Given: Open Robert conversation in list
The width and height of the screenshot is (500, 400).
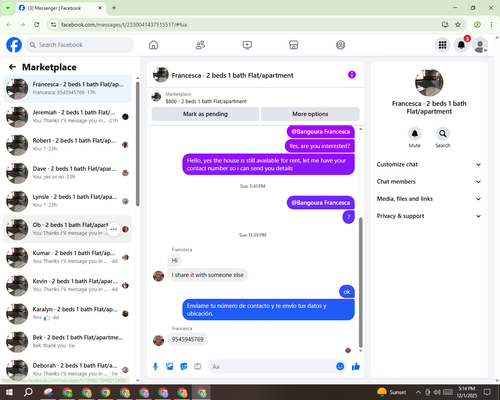Looking at the screenshot, I should [67, 145].
